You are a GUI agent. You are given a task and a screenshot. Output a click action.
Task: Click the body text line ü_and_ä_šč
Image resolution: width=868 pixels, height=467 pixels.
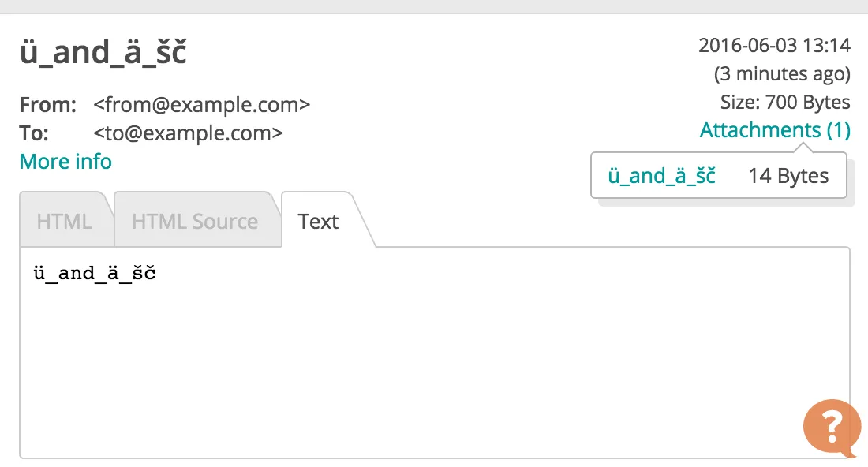tap(95, 274)
